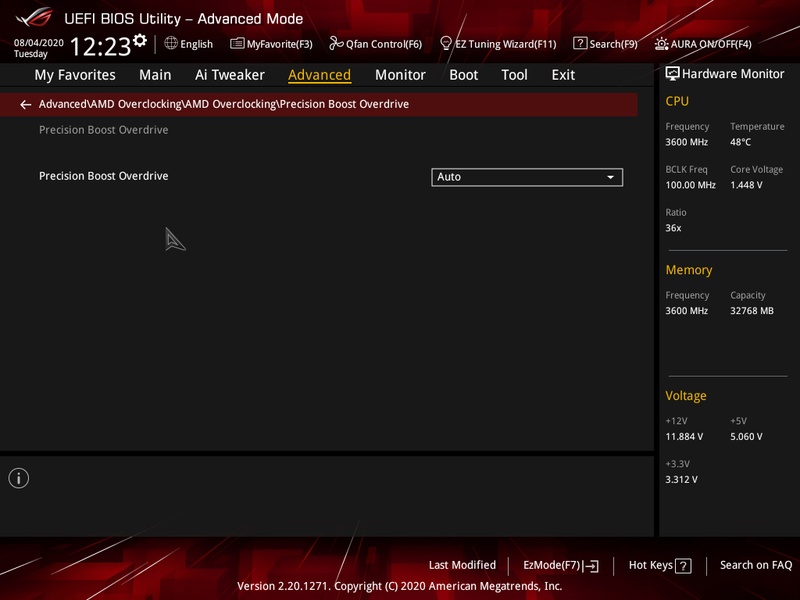800x600 pixels.
Task: Open Search(F9)
Action: (606, 44)
